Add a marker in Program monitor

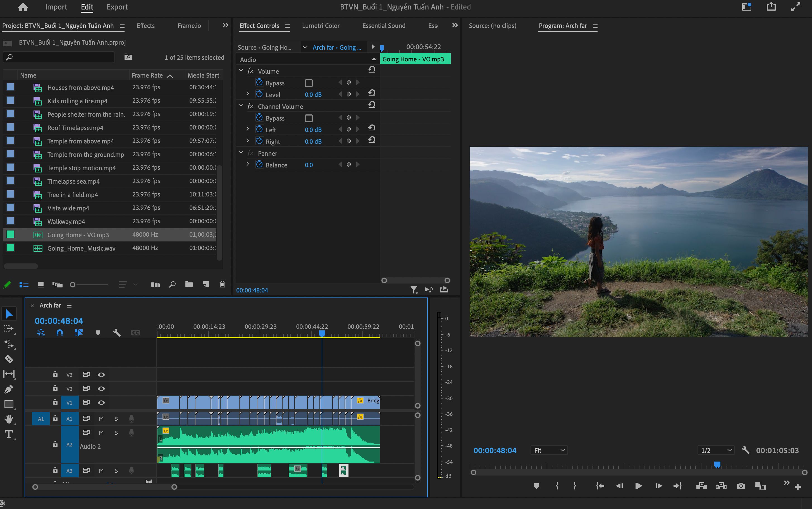tap(536, 486)
